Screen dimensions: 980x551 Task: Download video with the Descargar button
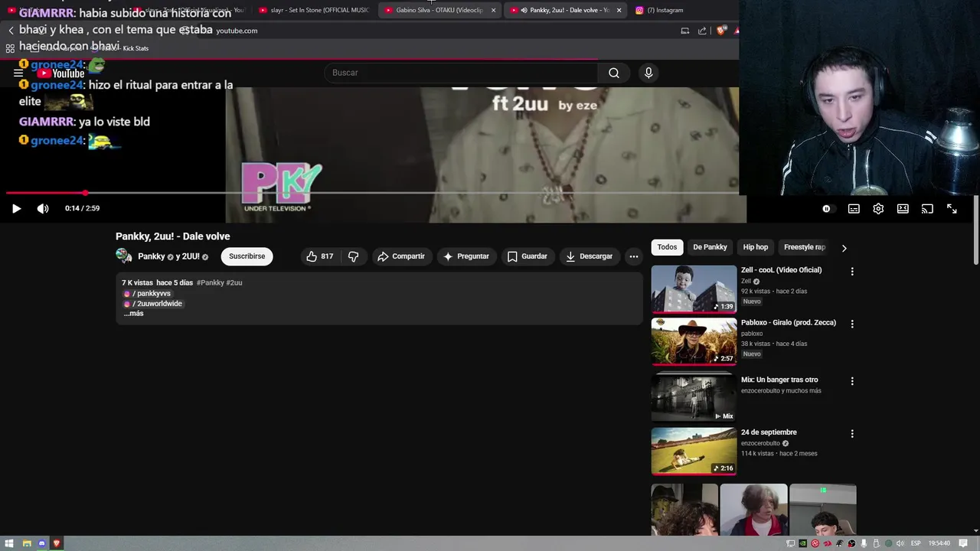[589, 256]
